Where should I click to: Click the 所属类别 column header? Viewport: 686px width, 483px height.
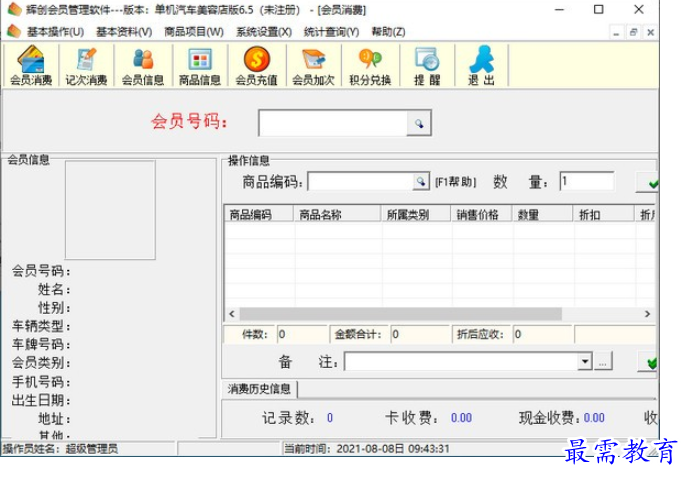[x=416, y=214]
